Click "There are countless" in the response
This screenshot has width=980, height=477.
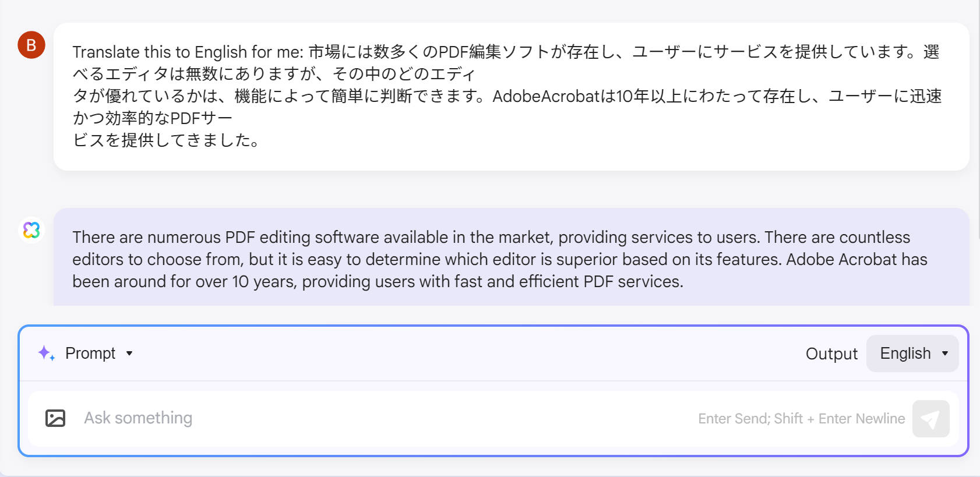[837, 238]
